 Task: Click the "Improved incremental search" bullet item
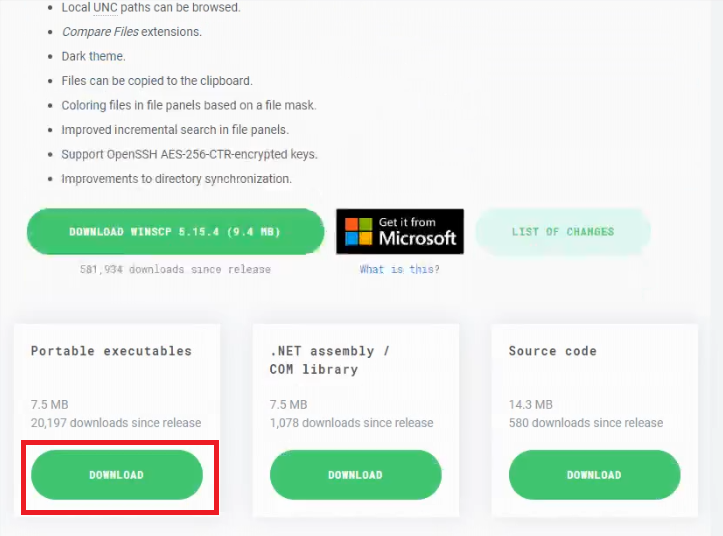[x=175, y=130]
